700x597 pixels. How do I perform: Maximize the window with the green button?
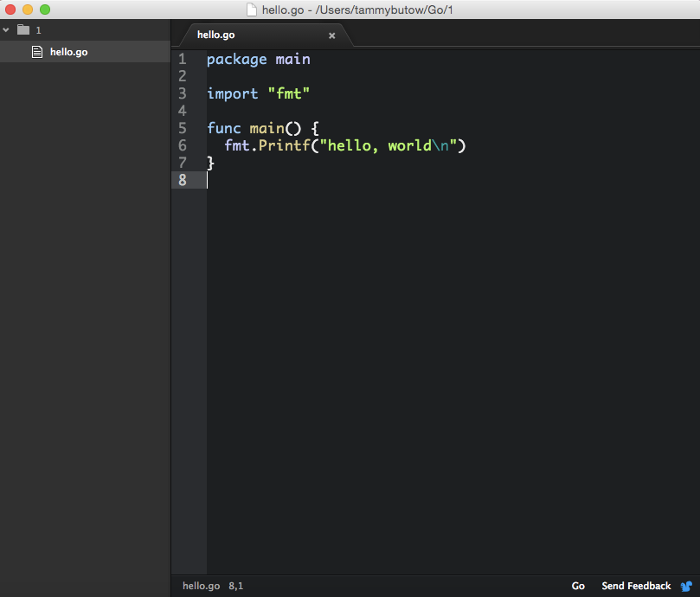coord(45,10)
